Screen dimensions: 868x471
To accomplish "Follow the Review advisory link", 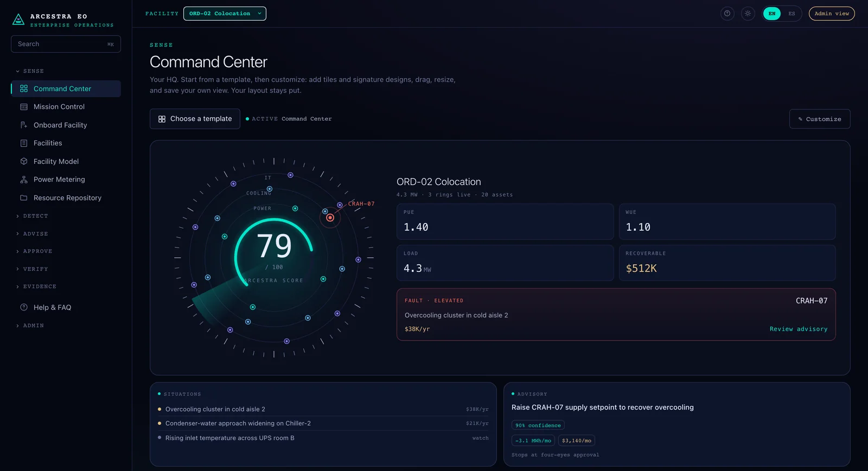I will (799, 329).
